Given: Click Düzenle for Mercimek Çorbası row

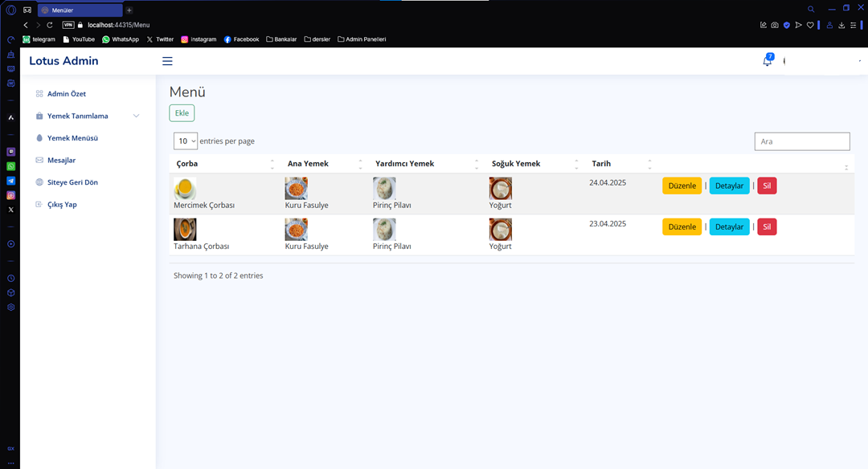Looking at the screenshot, I should pos(682,186).
